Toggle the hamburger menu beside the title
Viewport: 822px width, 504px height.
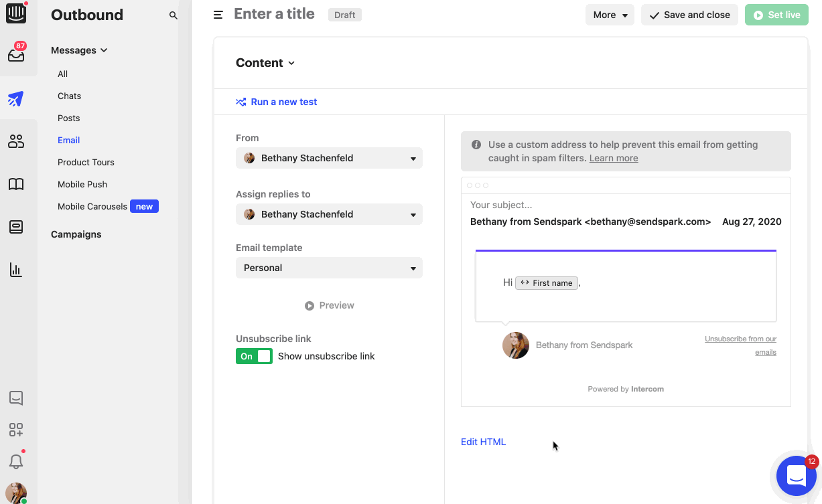click(x=218, y=15)
